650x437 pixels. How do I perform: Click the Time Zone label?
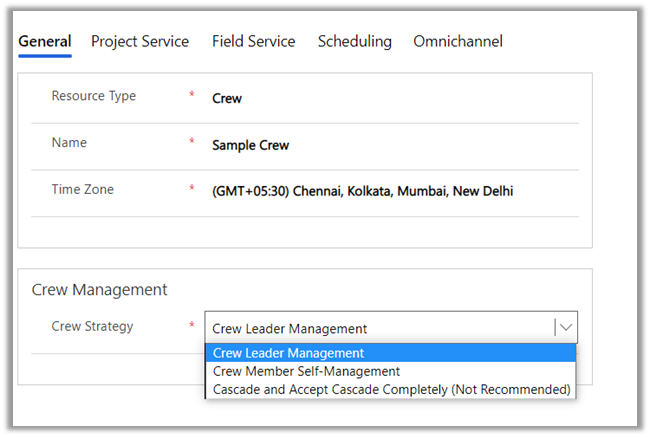83,189
